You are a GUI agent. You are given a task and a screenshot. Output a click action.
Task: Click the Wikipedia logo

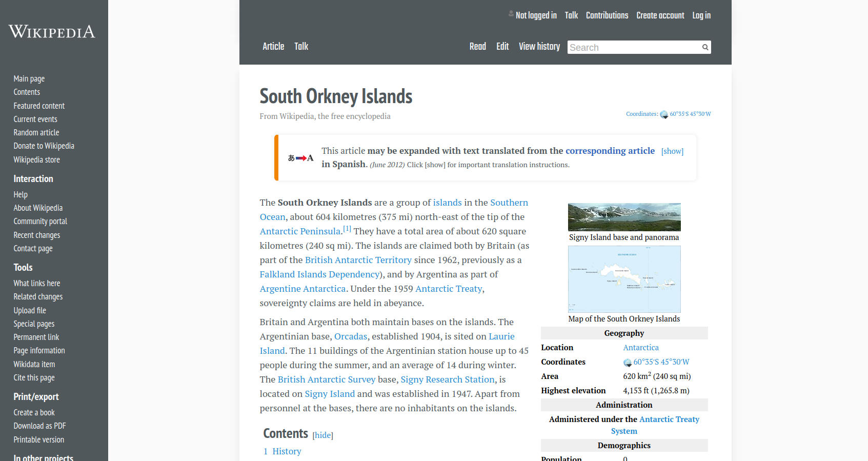[52, 32]
